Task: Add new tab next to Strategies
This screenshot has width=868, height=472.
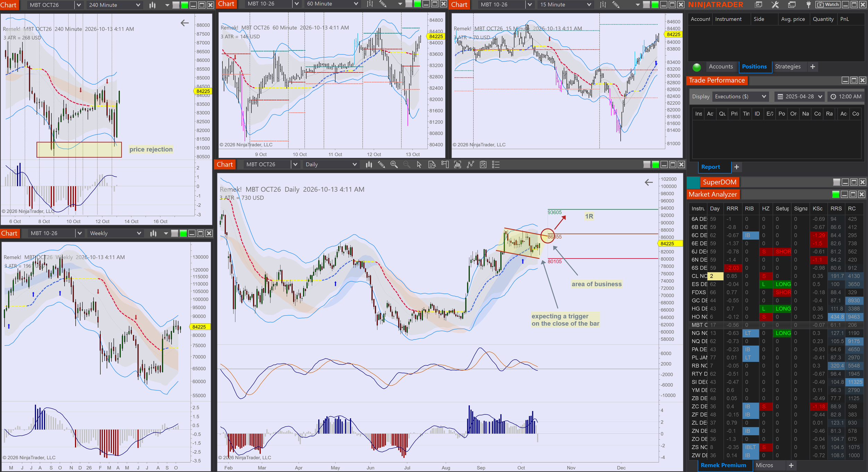Action: [812, 67]
